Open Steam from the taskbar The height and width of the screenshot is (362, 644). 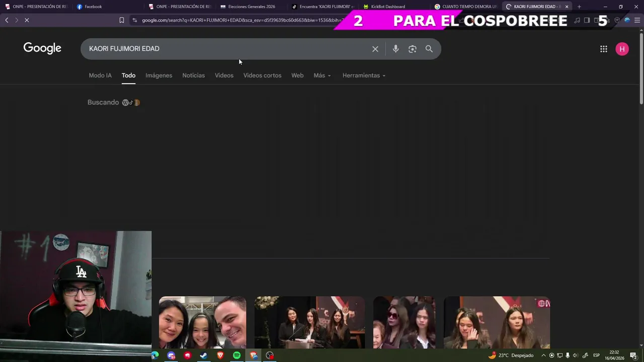coord(204,355)
